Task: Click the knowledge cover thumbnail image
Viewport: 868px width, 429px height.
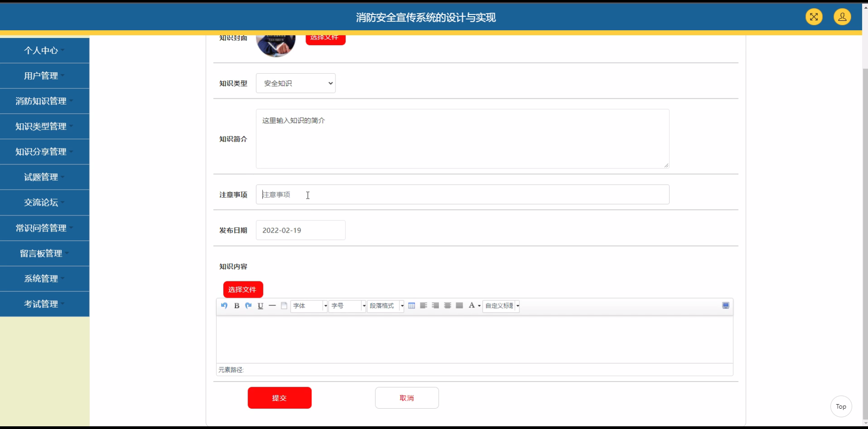Action: point(276,45)
